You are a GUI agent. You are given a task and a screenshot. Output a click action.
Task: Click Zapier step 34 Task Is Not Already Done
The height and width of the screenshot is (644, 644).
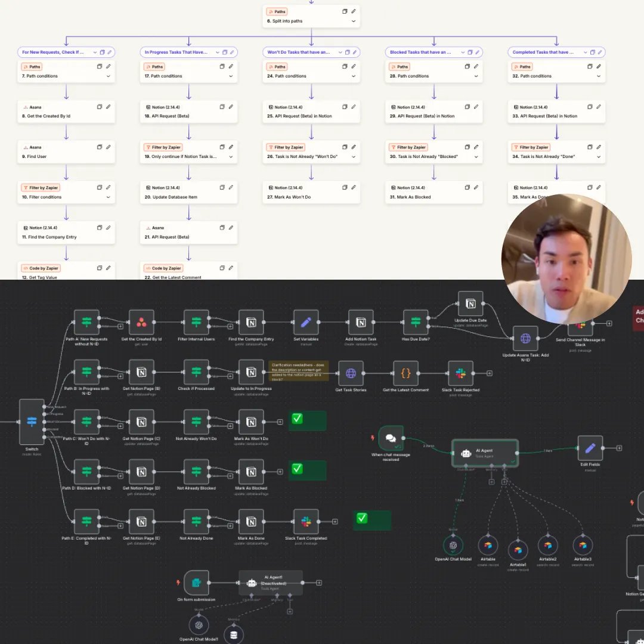(556, 152)
